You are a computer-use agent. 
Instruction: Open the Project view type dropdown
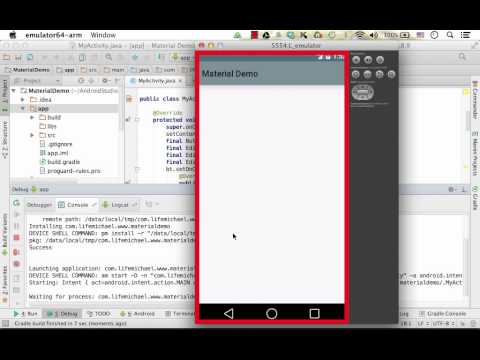(37, 81)
